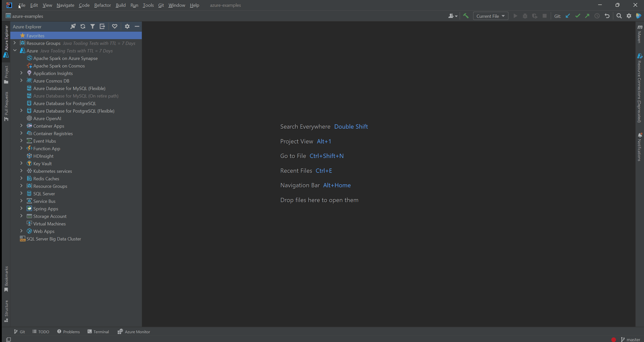Click the Run with Coverage icon
The height and width of the screenshot is (342, 644).
click(535, 16)
